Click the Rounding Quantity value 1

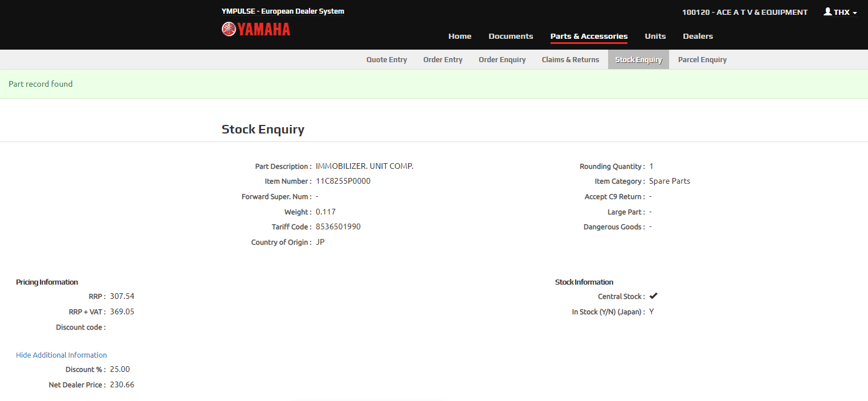pos(651,166)
